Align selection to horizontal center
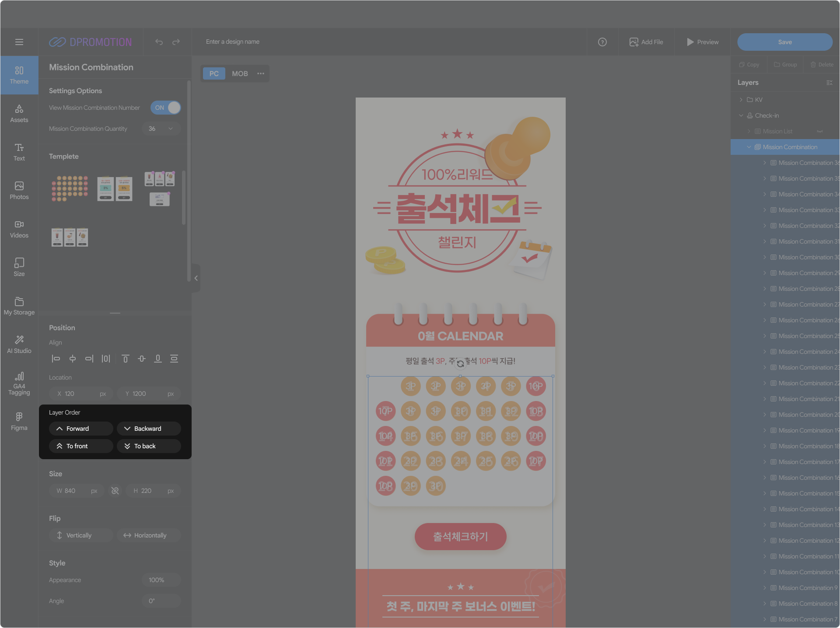Screen dimensions: 840x628 73,359
